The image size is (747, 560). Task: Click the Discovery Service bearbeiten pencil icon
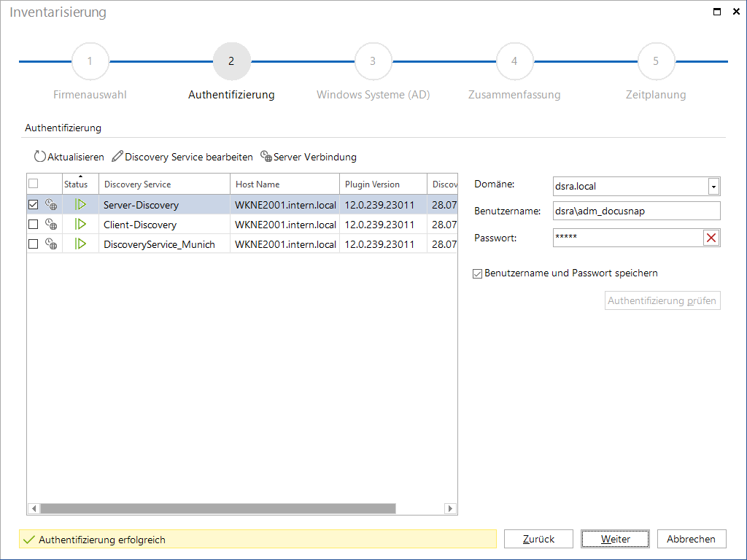pyautogui.click(x=117, y=156)
